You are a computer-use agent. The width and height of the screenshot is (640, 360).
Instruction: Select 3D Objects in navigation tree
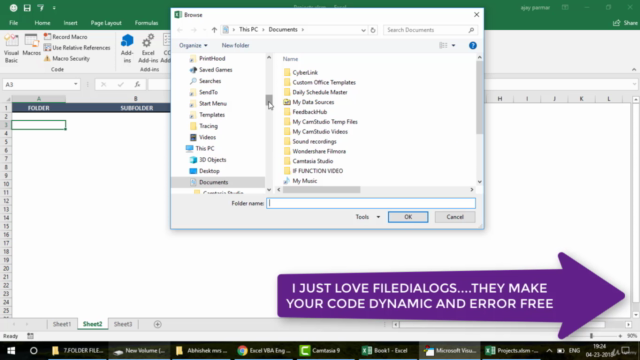(x=212, y=160)
